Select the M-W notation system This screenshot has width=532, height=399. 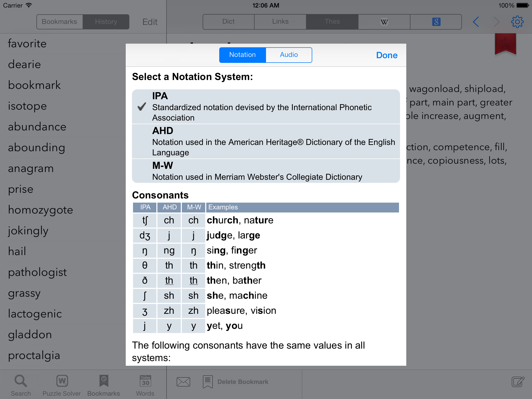coord(266,171)
